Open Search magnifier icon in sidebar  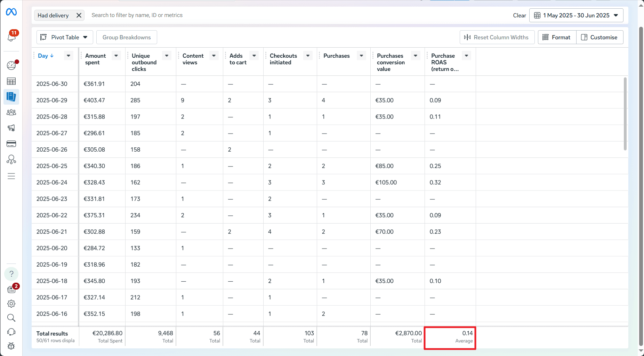click(x=11, y=318)
